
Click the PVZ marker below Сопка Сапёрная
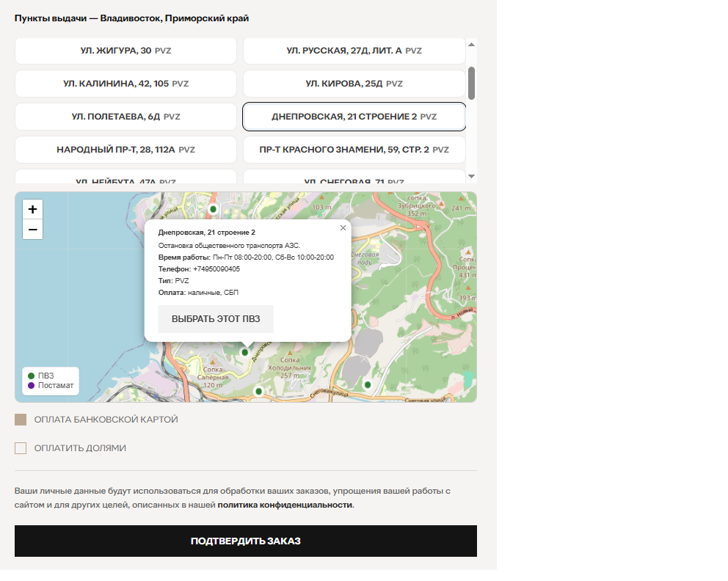coord(259,392)
